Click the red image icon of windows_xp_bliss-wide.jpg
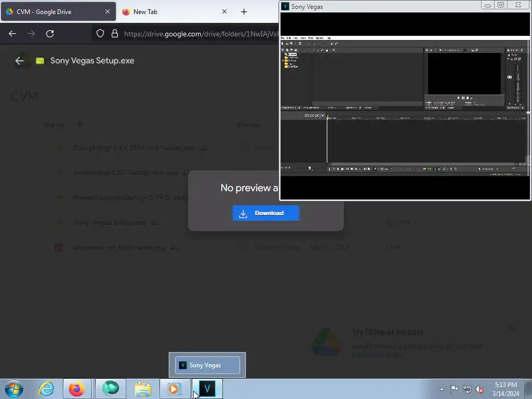Screen dimensions: 532x399 [59, 247]
